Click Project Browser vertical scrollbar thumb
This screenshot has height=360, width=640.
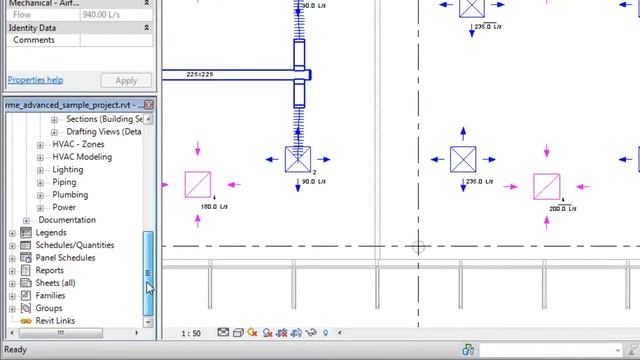pos(148,273)
